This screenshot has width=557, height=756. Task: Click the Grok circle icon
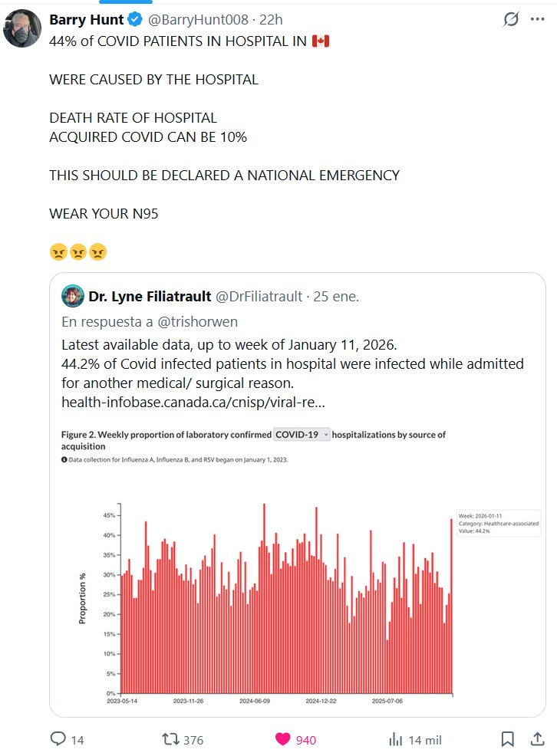pos(510,19)
